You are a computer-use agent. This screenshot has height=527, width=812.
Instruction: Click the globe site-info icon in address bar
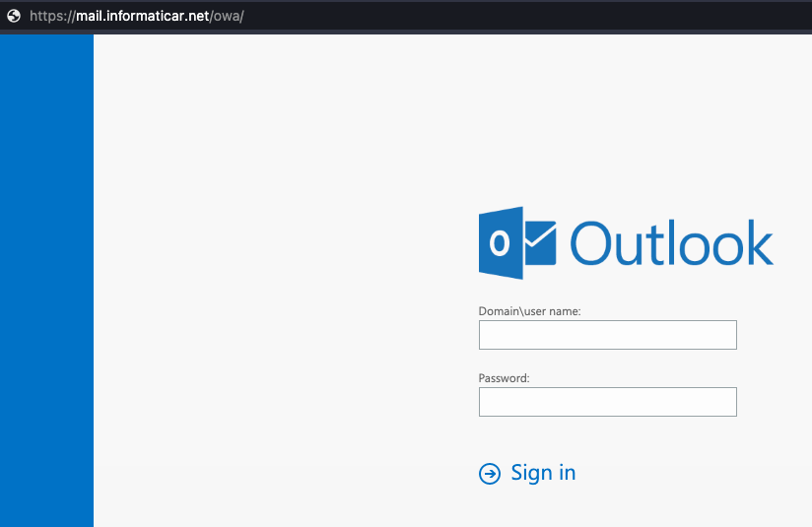click(14, 16)
